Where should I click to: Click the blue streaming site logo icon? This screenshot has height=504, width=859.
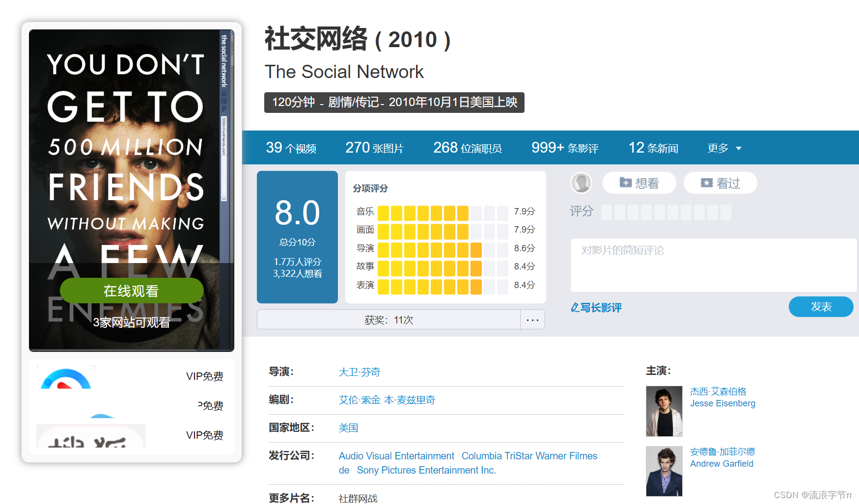coord(66,377)
